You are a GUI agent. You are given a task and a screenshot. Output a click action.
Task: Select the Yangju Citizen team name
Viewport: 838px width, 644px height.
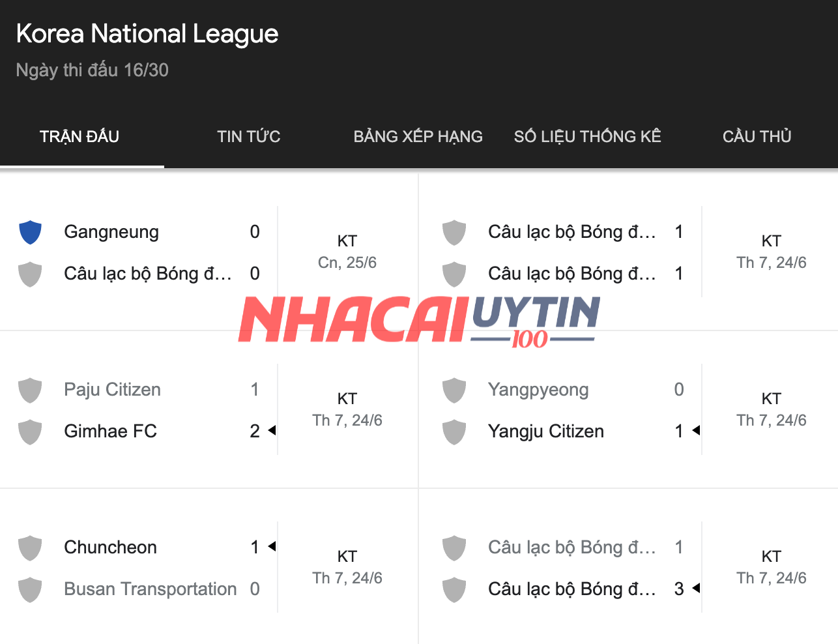click(x=546, y=432)
